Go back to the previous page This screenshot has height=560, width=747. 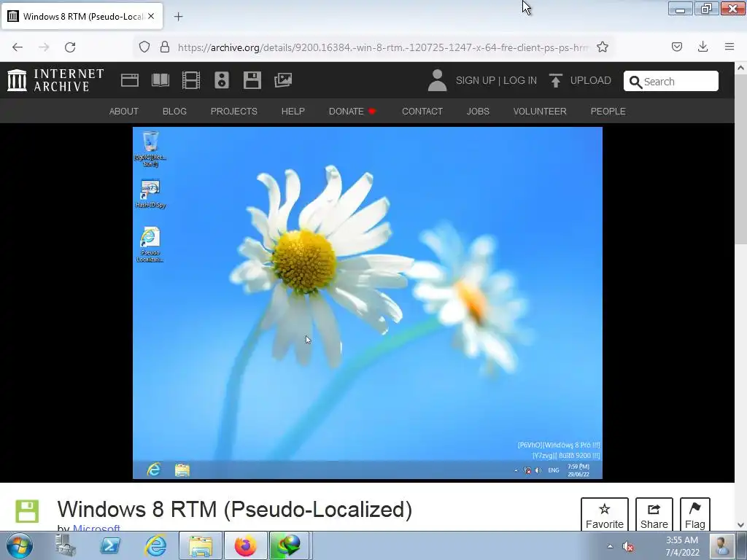pyautogui.click(x=18, y=47)
